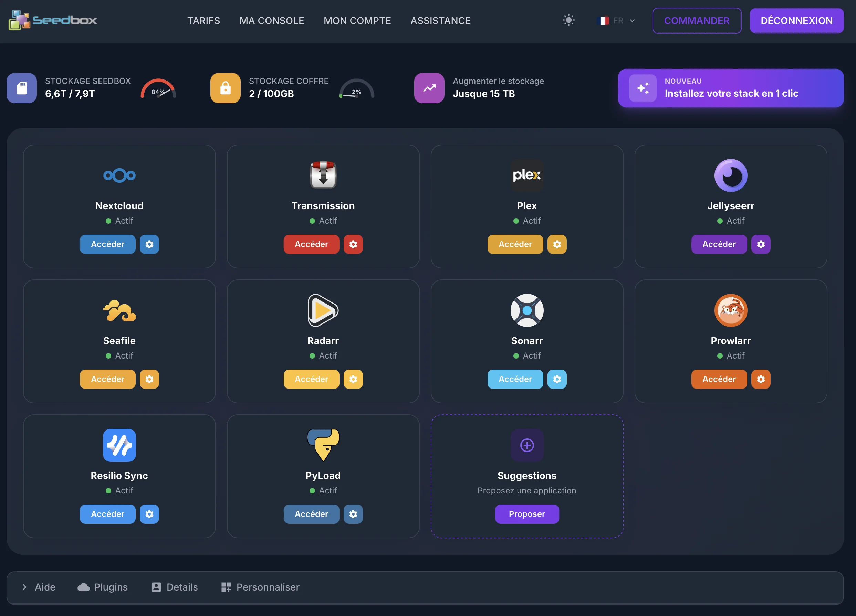The height and width of the screenshot is (616, 856).
Task: Open Sonarr settings gear
Action: 557,379
